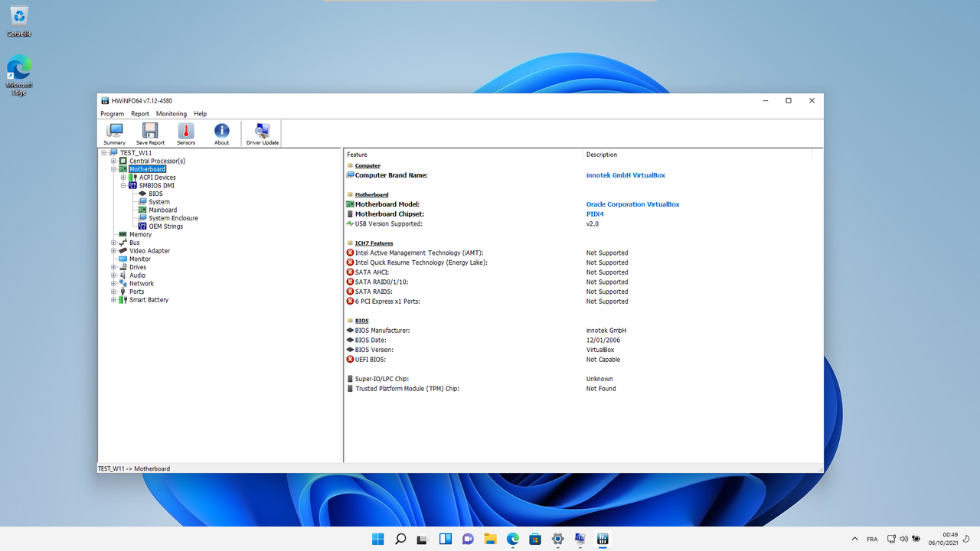Open Microsoft Edge desktop shortcut
Image resolution: width=980 pixels, height=551 pixels.
[19, 75]
